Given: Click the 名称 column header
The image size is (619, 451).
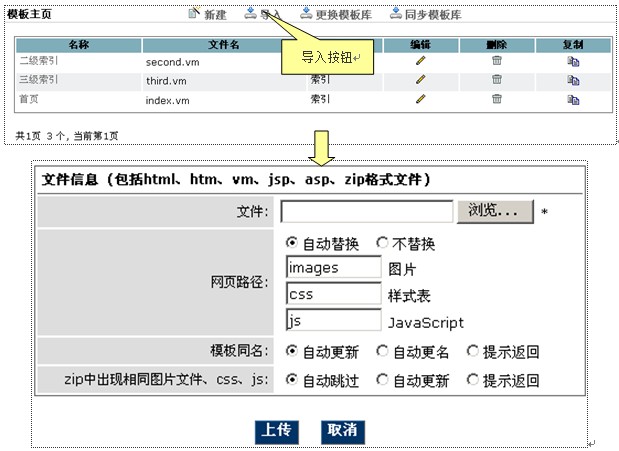Looking at the screenshot, I should 79,45.
